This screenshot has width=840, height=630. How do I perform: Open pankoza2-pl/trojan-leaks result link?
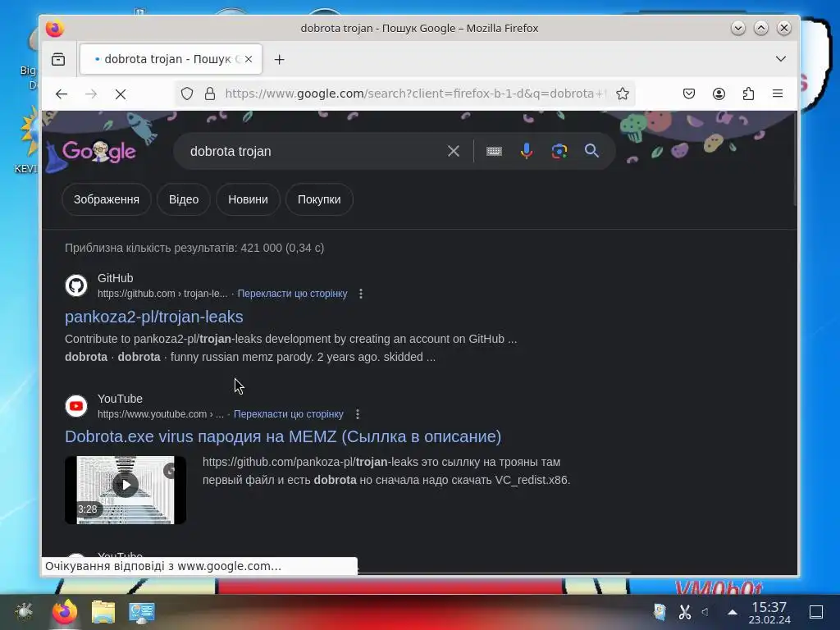[153, 317]
